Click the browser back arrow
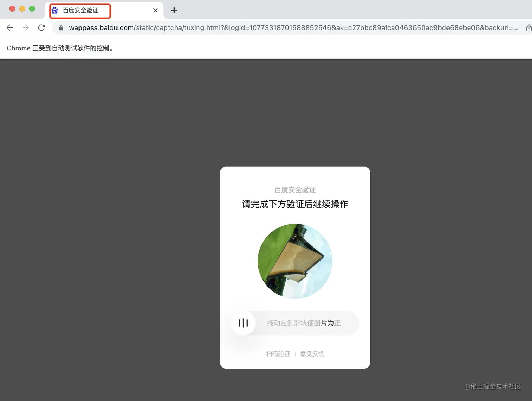532x401 pixels. [x=10, y=28]
